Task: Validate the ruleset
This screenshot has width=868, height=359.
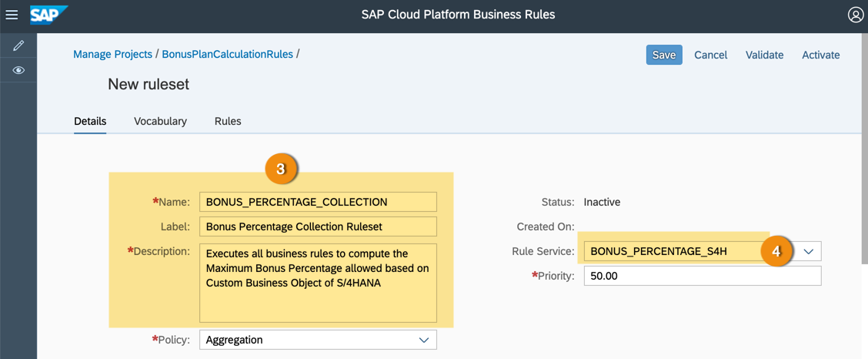Action: click(x=764, y=55)
